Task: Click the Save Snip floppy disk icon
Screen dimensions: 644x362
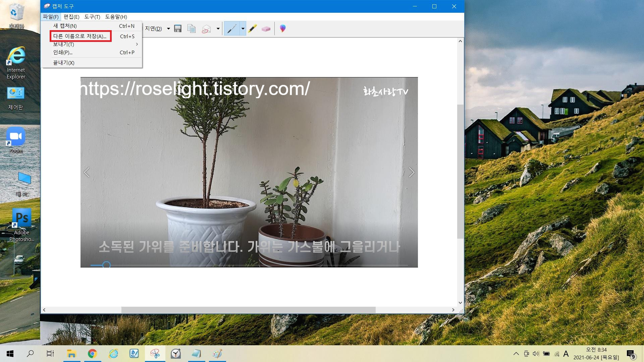Action: coord(178,28)
